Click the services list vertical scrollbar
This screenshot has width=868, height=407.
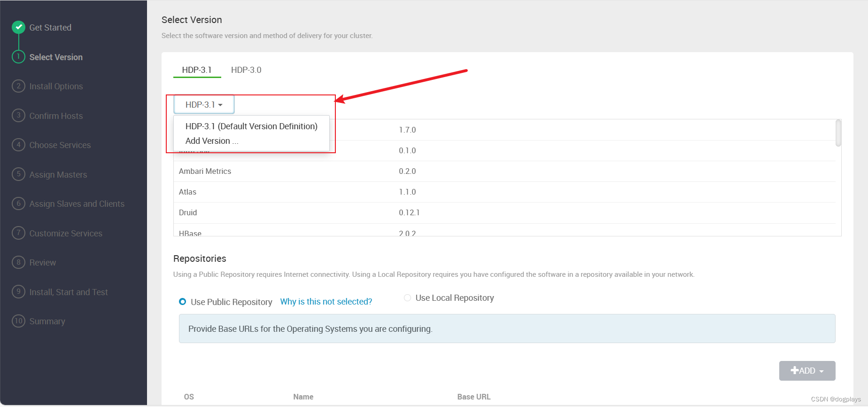838,133
